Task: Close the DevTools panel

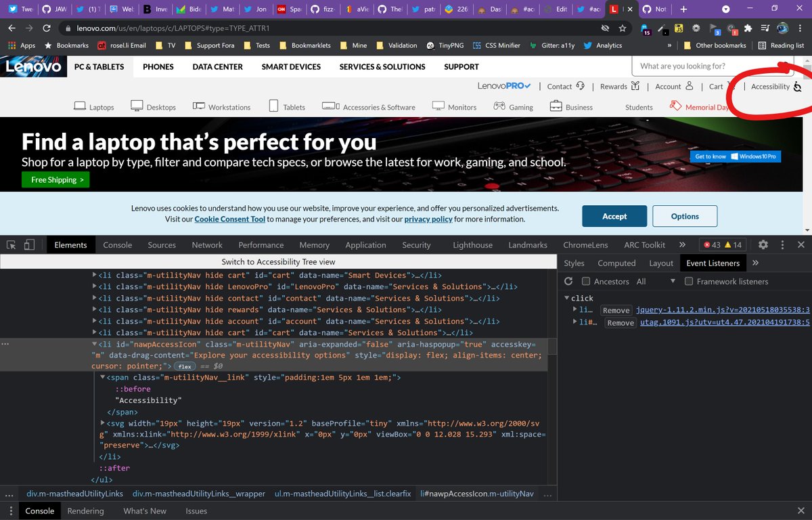Action: click(x=801, y=244)
